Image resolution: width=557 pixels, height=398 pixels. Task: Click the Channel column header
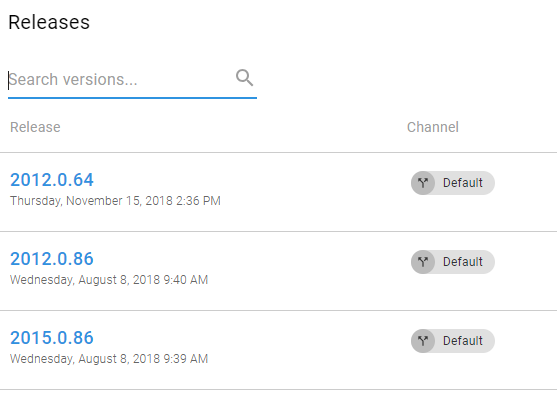(x=433, y=127)
